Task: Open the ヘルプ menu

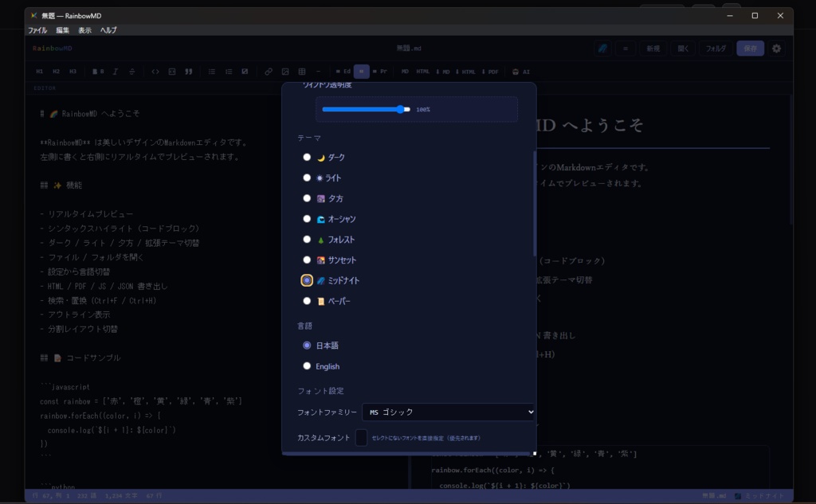Action: [108, 30]
